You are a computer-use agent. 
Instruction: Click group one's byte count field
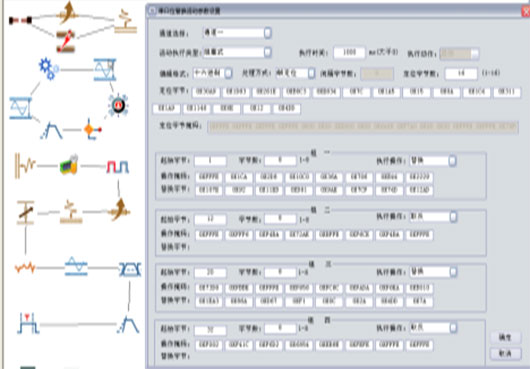tap(280, 161)
